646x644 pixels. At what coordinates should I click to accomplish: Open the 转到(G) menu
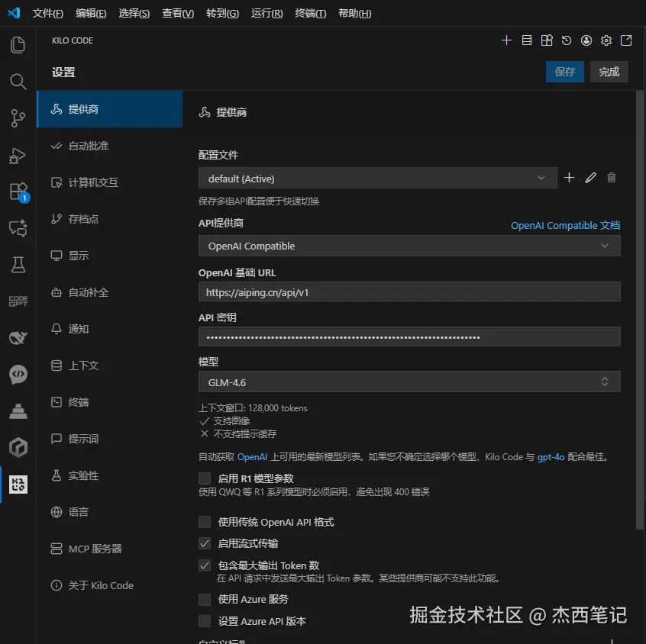(x=222, y=13)
